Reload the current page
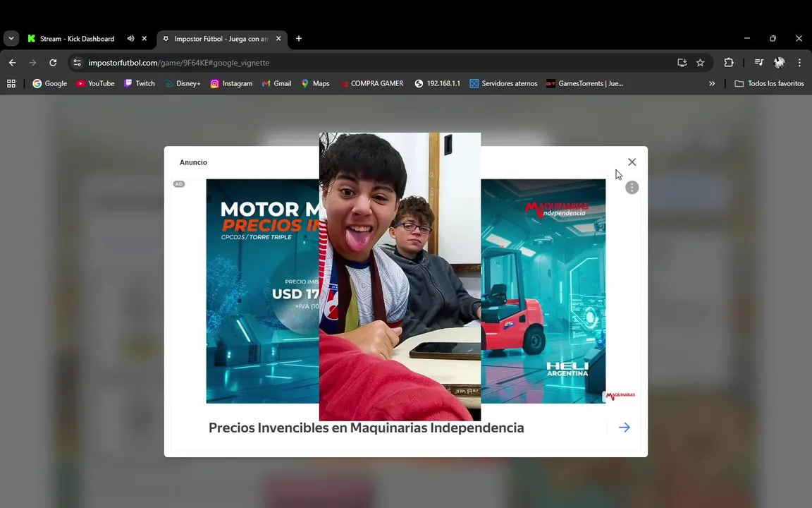 (x=53, y=63)
